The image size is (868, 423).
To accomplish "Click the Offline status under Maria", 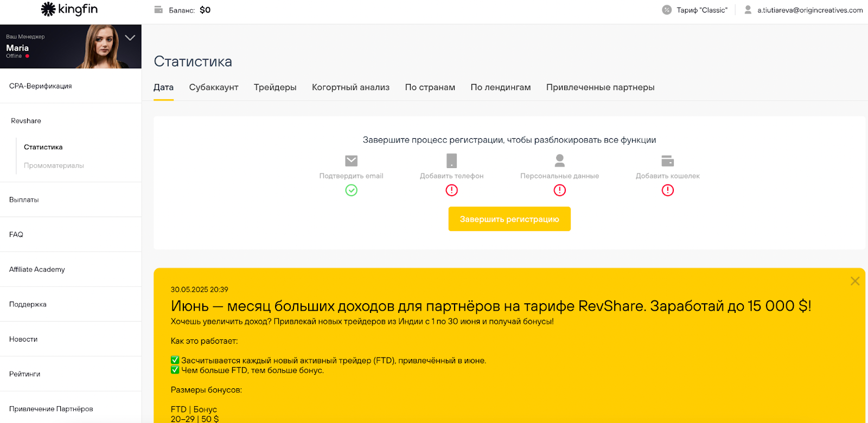I will 14,56.
